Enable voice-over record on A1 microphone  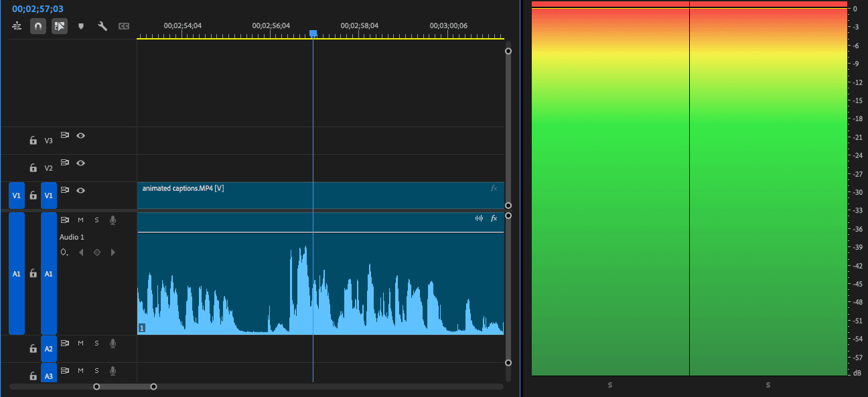tap(113, 220)
